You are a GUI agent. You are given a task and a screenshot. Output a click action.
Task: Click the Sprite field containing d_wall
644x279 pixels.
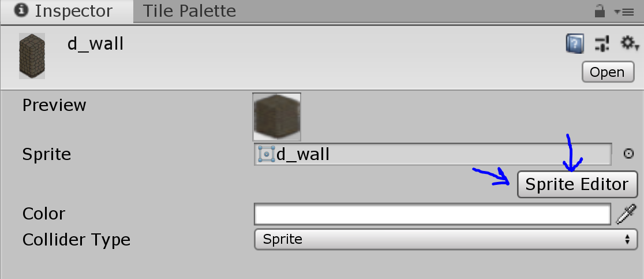click(x=432, y=154)
